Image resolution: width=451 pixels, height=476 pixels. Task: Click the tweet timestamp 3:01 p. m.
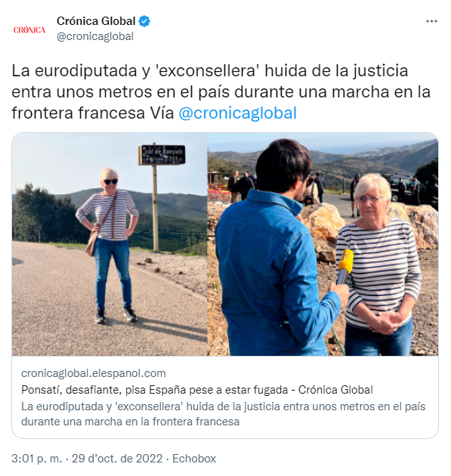37,459
